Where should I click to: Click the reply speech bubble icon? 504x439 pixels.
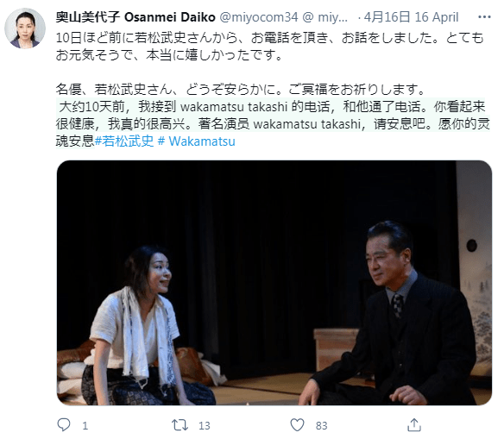pos(64,425)
